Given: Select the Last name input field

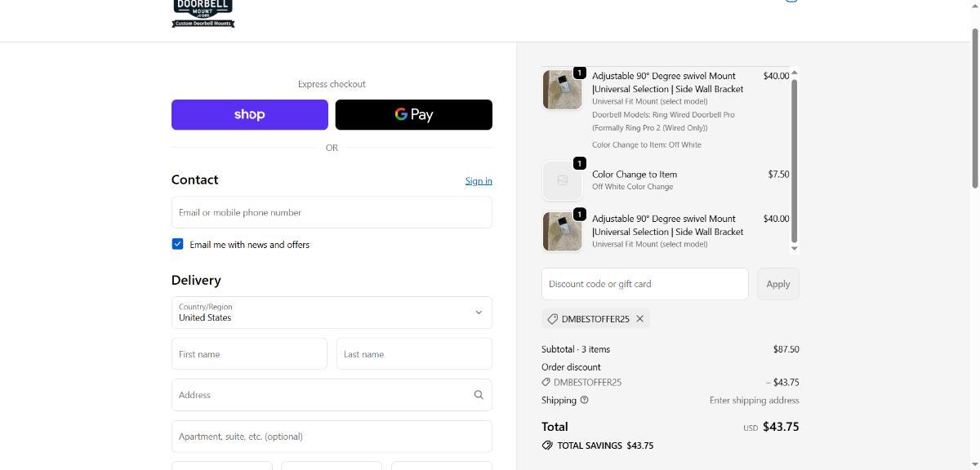Looking at the screenshot, I should click(414, 354).
